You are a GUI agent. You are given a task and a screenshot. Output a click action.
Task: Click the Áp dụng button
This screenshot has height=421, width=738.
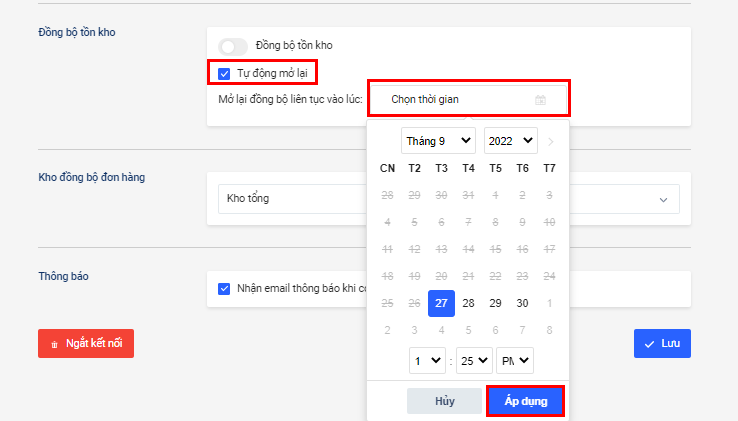click(x=526, y=401)
